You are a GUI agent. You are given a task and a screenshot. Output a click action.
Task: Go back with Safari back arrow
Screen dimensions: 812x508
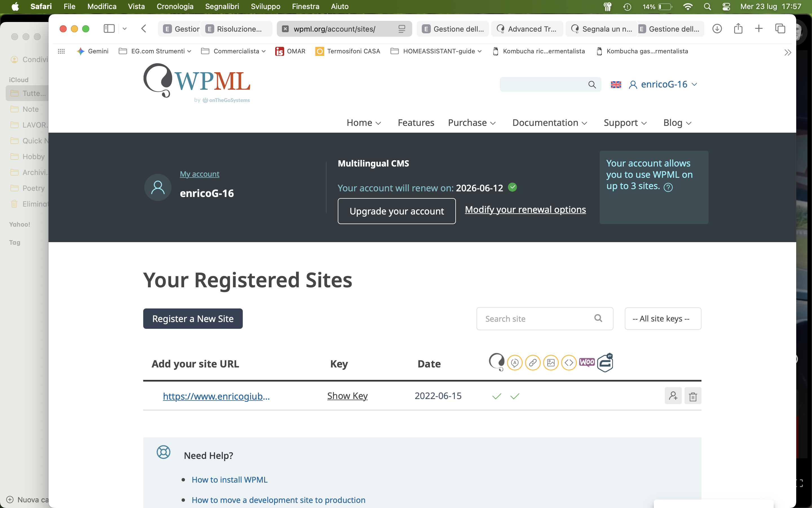144,29
